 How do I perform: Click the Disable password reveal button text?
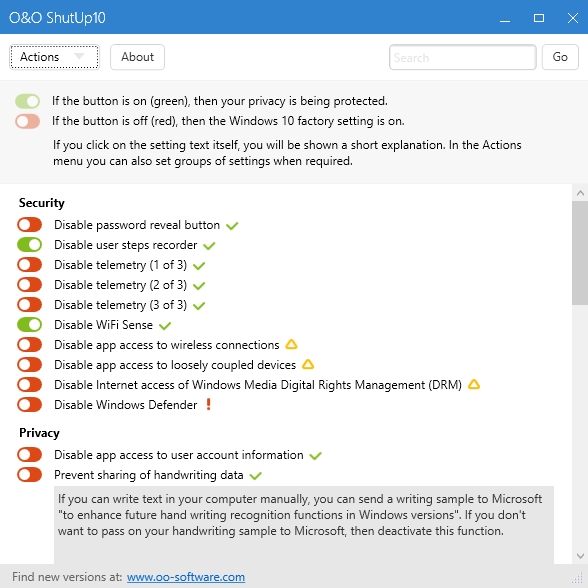pyautogui.click(x=137, y=225)
